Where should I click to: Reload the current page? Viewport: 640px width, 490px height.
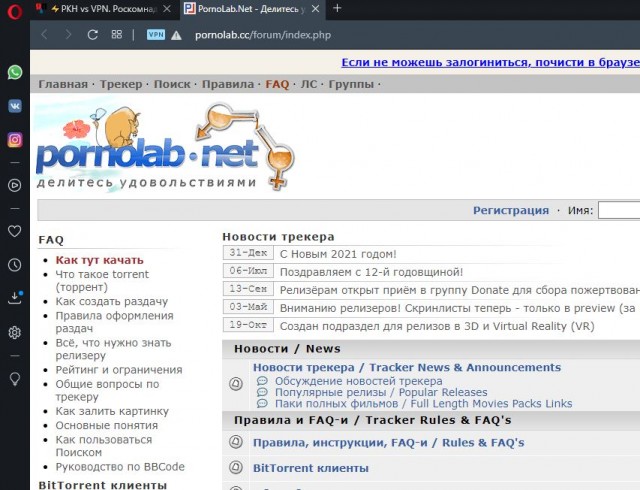93,35
